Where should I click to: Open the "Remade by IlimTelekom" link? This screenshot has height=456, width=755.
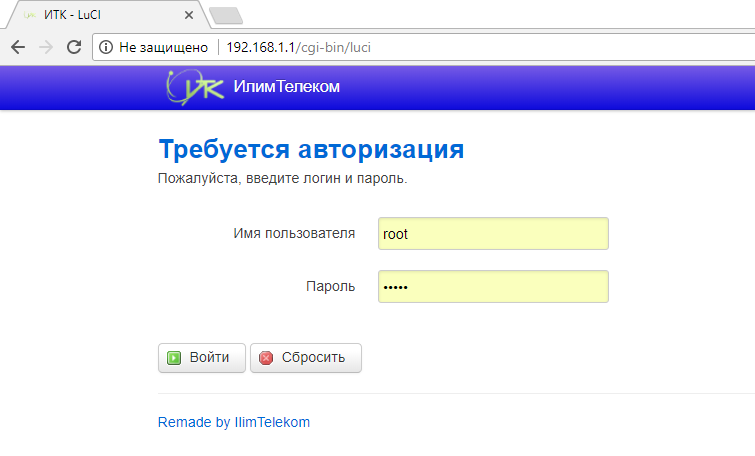click(234, 422)
